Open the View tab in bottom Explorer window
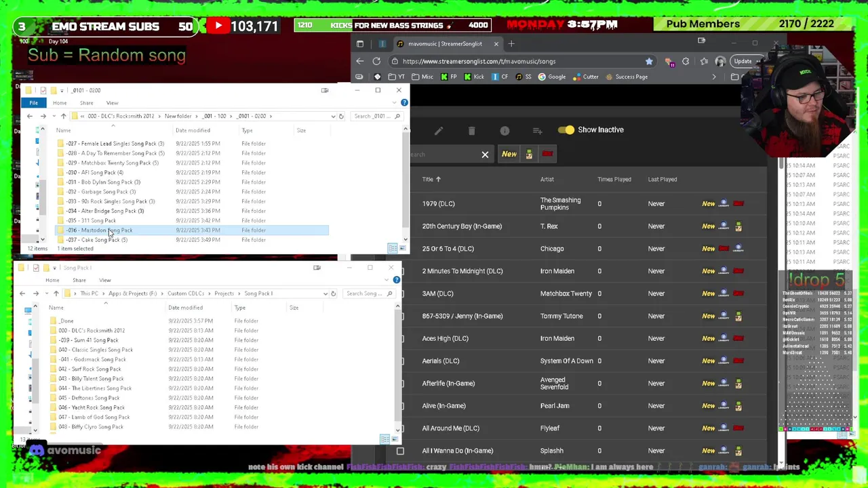 (x=104, y=280)
